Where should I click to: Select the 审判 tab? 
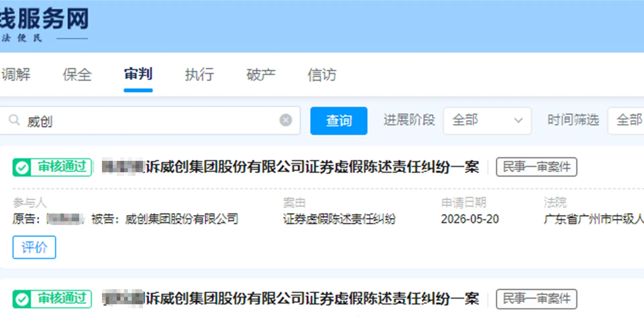tap(138, 74)
